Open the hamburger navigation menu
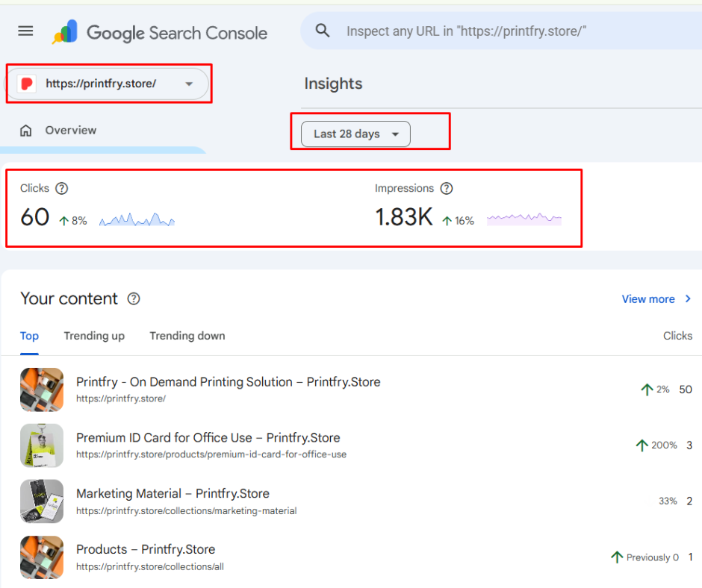 (x=25, y=31)
